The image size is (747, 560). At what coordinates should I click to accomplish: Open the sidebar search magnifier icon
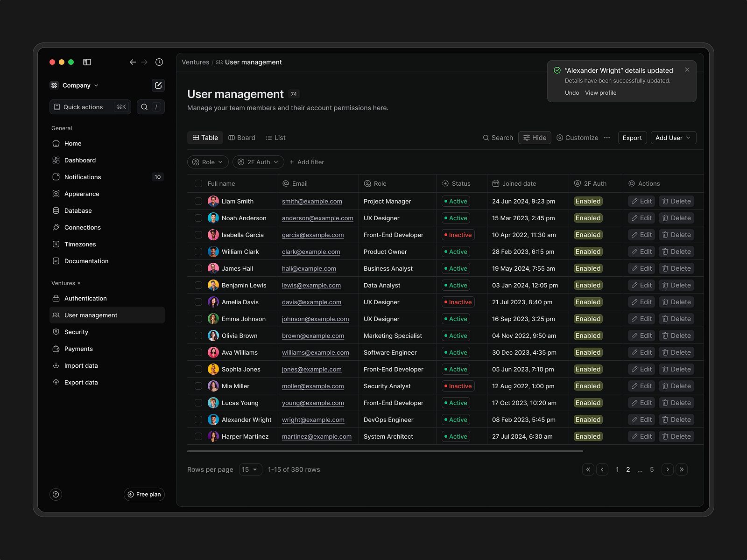coord(144,107)
